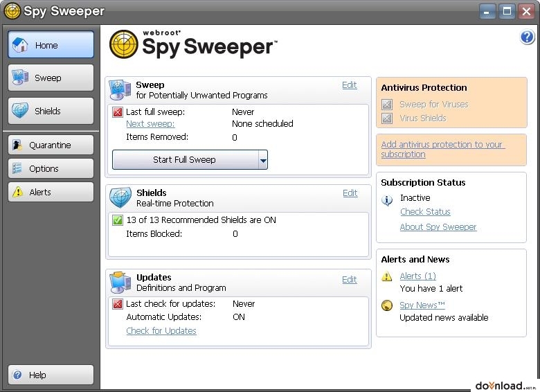
Task: Click 'Items Removed:' label
Action: point(157,137)
